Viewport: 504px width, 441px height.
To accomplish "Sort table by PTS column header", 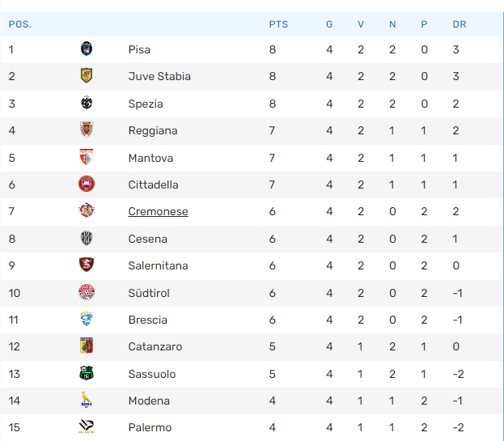I will [x=278, y=24].
